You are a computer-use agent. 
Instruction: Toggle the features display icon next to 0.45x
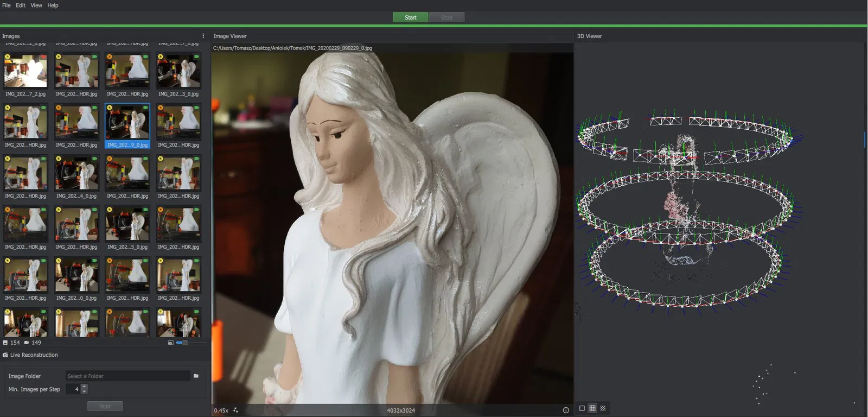pyautogui.click(x=235, y=410)
